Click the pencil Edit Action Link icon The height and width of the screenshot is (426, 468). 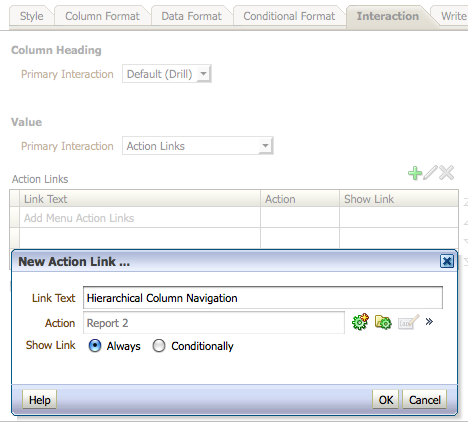pos(430,173)
